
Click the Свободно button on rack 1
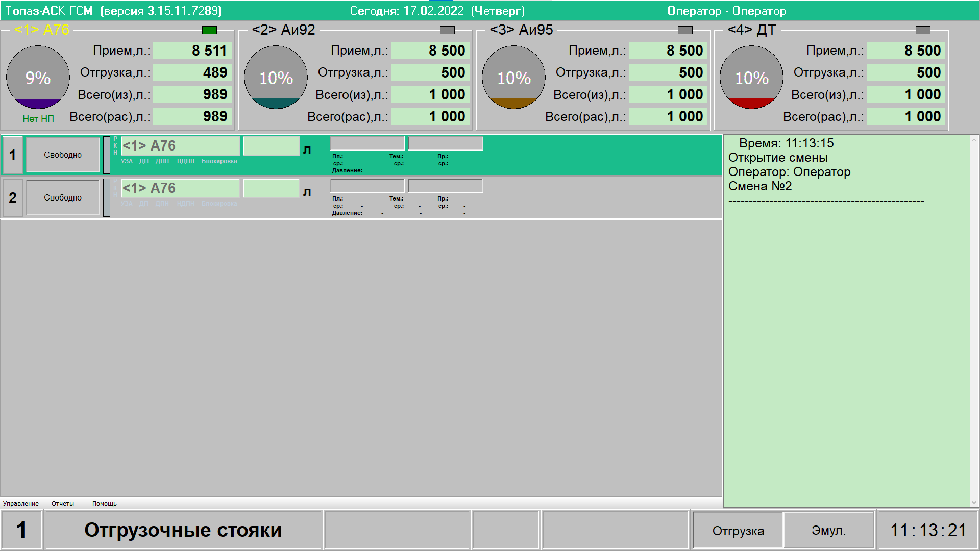(x=63, y=155)
